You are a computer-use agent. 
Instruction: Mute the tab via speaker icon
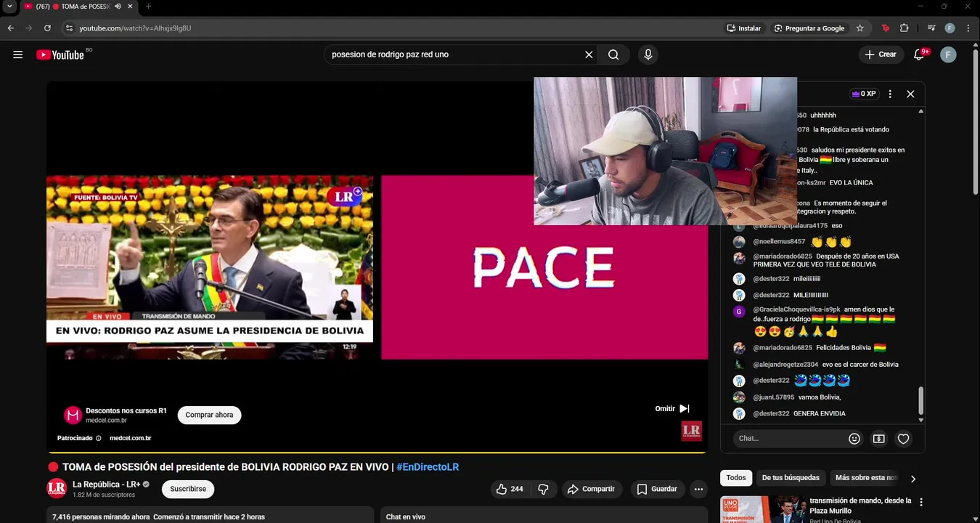tap(118, 7)
